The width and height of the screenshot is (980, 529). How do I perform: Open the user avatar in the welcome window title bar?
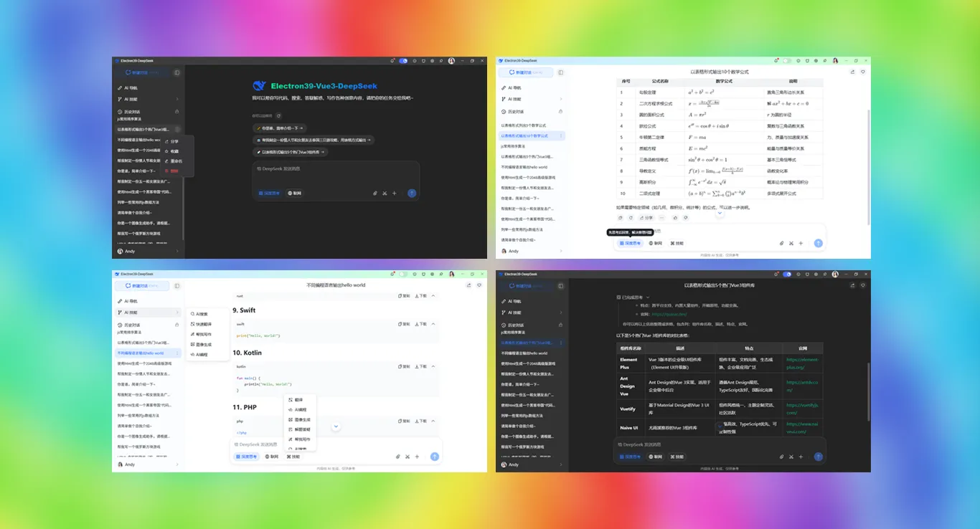pyautogui.click(x=451, y=61)
